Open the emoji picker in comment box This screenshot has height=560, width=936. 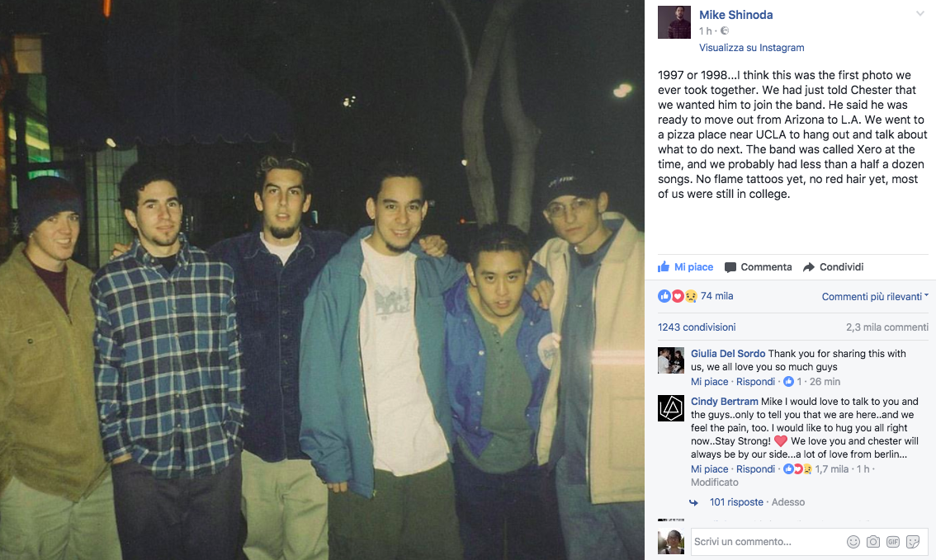tap(853, 542)
